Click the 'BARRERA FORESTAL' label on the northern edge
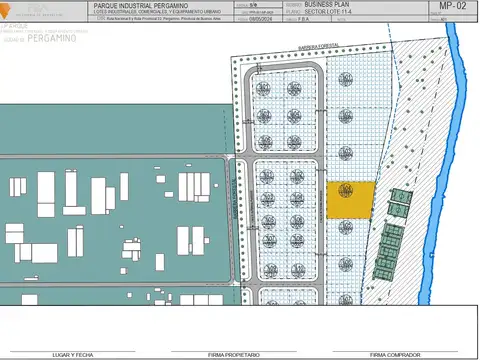Viewport: 480px width, 360px height. (x=318, y=47)
